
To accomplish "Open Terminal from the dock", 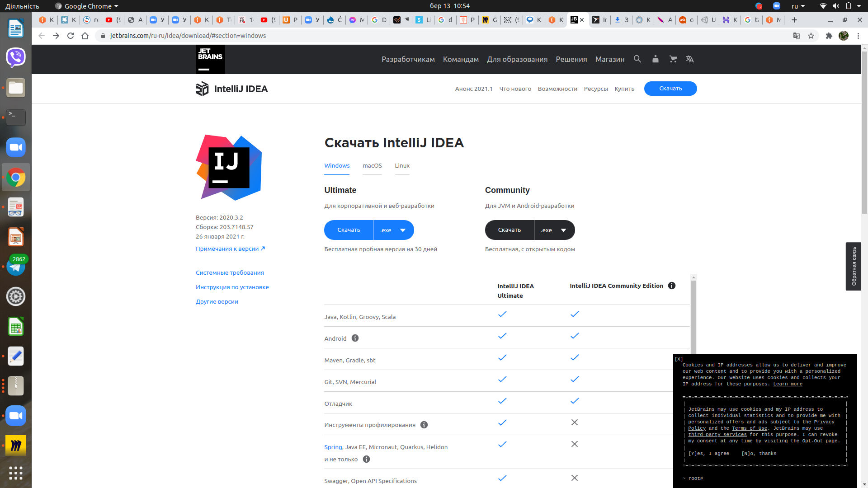I will coord(16,117).
